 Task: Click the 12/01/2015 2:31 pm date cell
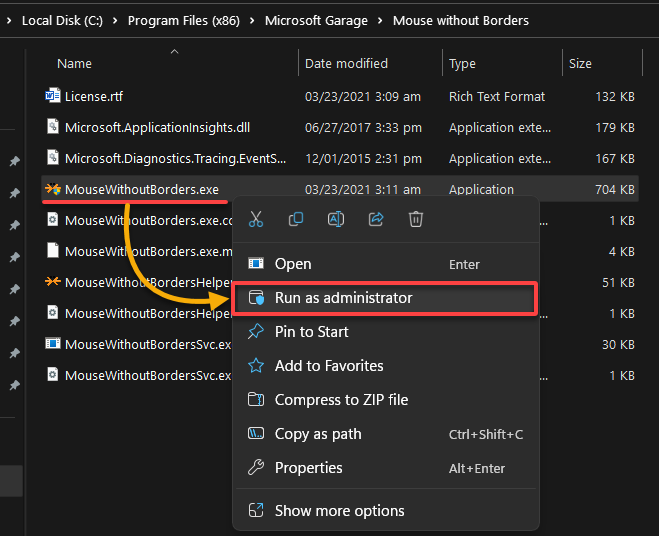363,159
